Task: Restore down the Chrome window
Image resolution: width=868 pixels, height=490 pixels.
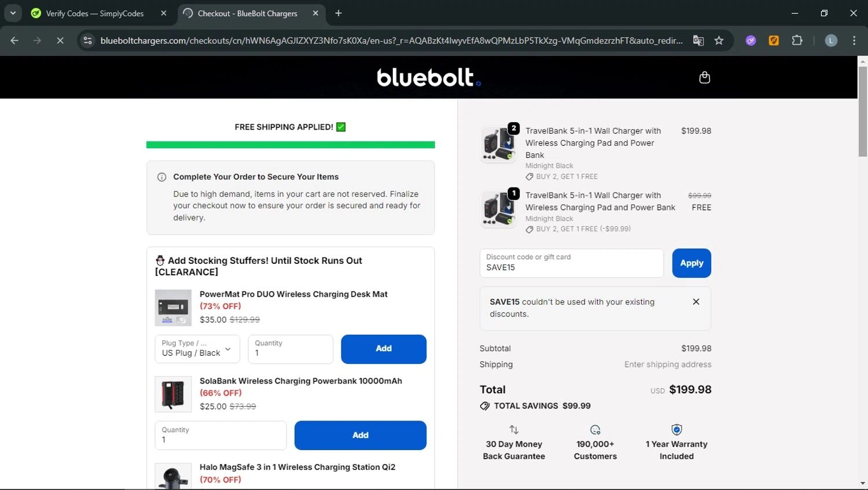Action: click(824, 13)
